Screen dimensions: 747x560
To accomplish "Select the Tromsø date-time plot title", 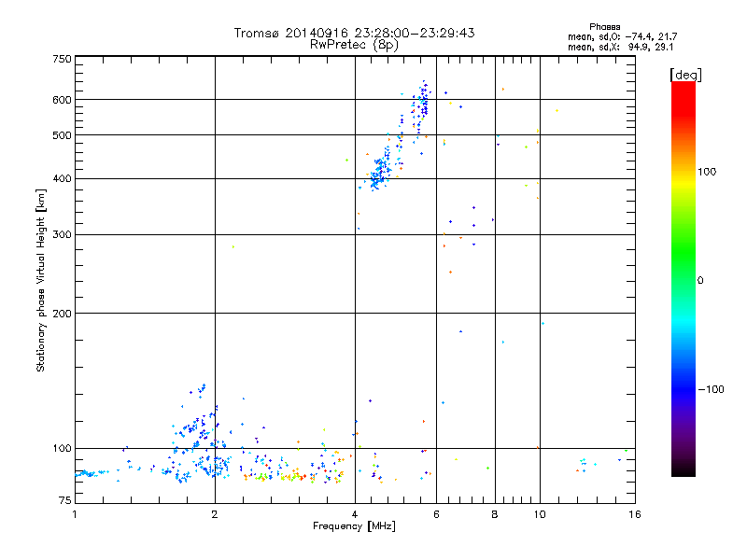I will click(354, 33).
